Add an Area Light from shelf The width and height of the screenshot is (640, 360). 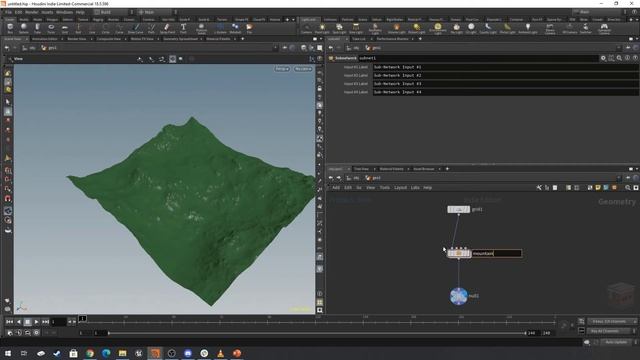pyautogui.click(x=356, y=29)
